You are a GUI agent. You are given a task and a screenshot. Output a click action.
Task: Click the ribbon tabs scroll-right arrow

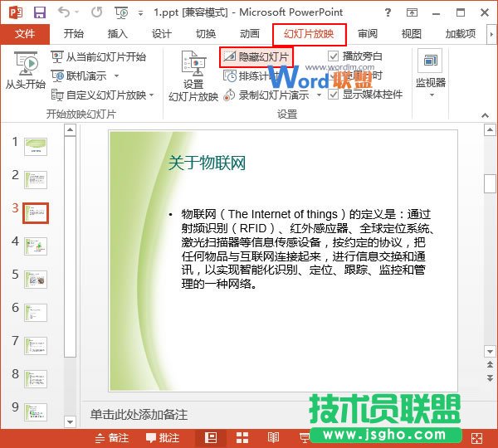click(491, 34)
